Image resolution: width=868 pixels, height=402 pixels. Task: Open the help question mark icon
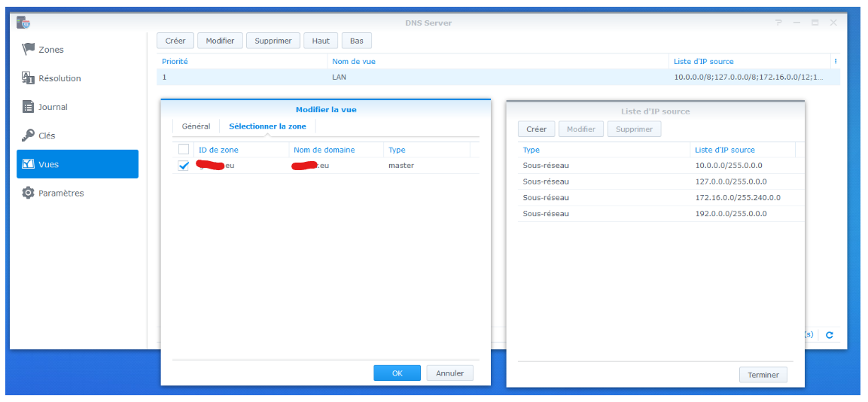(x=778, y=23)
